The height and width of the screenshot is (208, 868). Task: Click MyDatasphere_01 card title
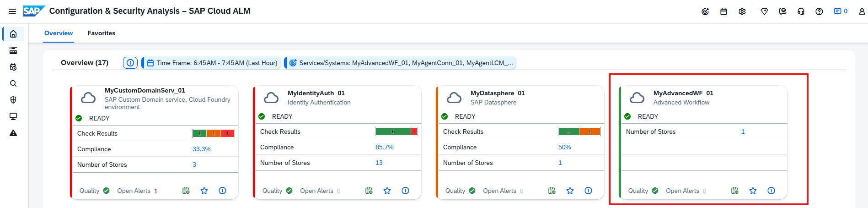coord(498,93)
